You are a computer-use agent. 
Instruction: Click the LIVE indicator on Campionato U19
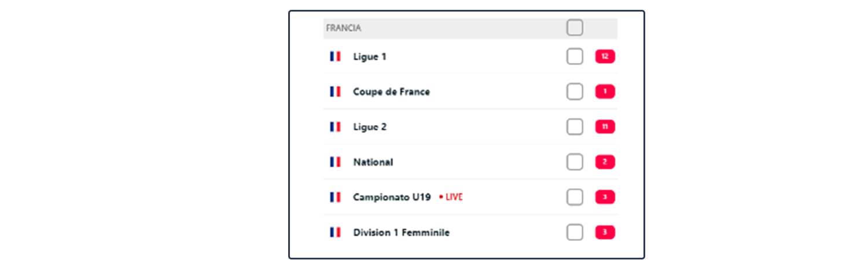coord(451,197)
